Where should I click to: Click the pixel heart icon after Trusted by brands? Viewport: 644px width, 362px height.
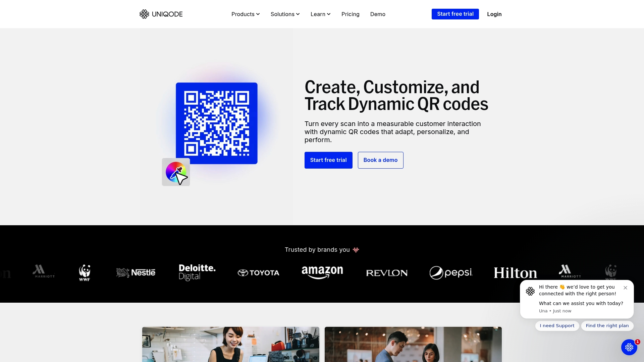(x=356, y=250)
